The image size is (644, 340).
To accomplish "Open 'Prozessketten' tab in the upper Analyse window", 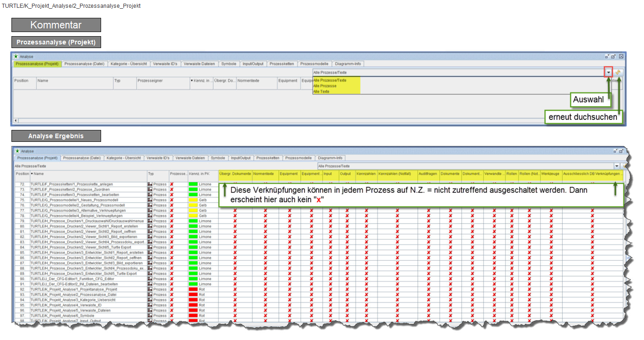I will click(282, 64).
